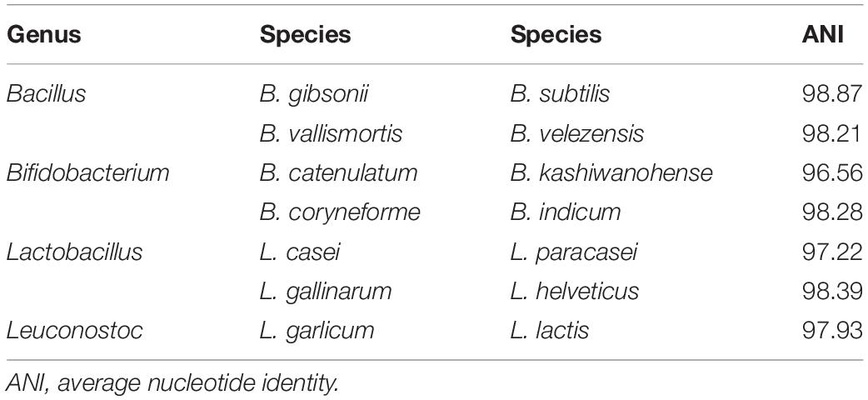Select the L. gallinarum cell

pos(326,292)
